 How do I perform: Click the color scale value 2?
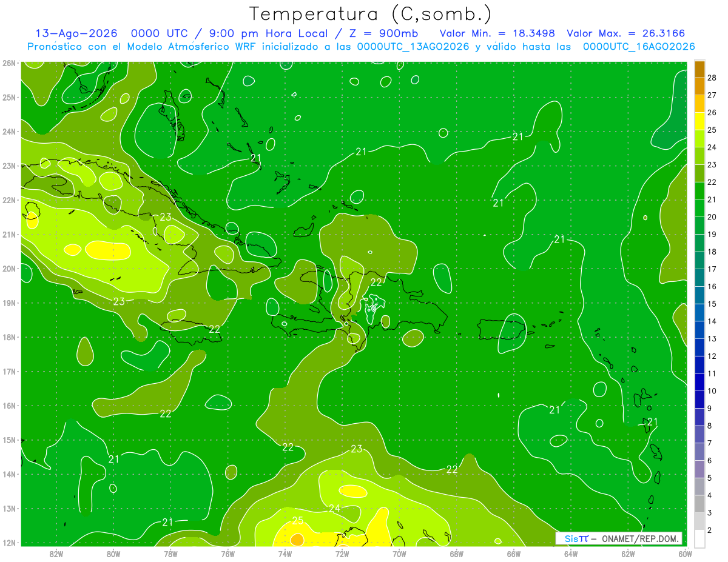pos(710,530)
